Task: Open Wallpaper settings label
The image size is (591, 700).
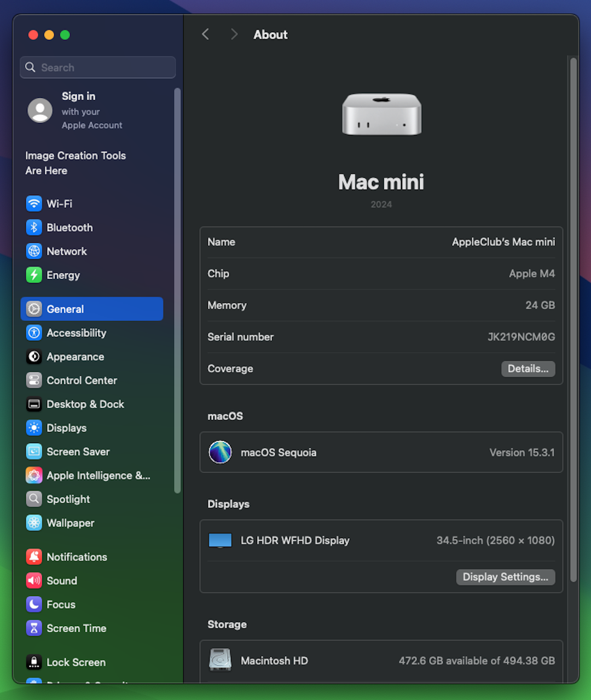Action: pyautogui.click(x=71, y=523)
